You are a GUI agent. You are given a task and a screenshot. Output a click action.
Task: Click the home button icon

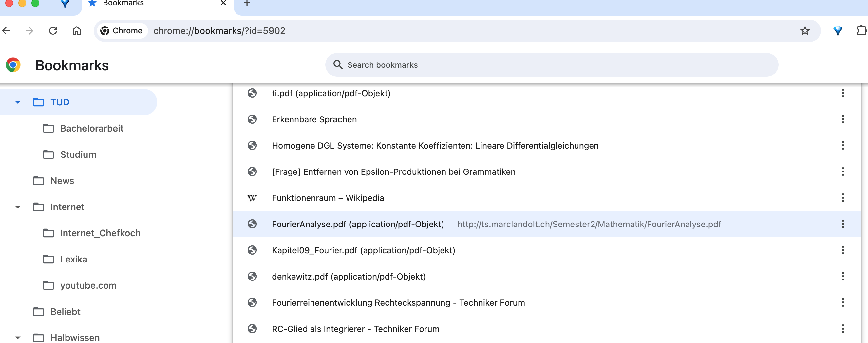[77, 31]
